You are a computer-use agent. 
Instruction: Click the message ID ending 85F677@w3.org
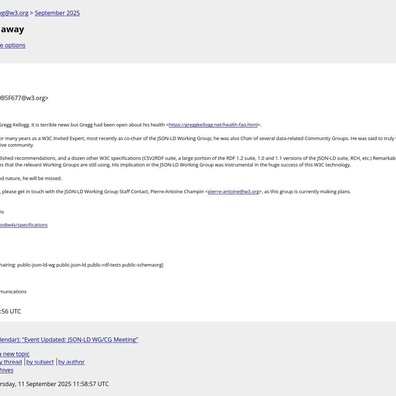click(x=24, y=98)
